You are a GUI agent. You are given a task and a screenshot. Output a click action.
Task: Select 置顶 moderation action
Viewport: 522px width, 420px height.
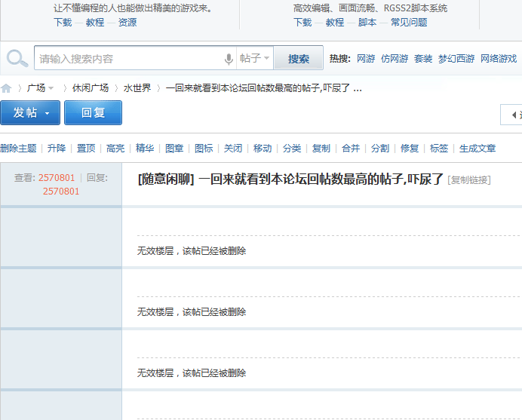(86, 148)
